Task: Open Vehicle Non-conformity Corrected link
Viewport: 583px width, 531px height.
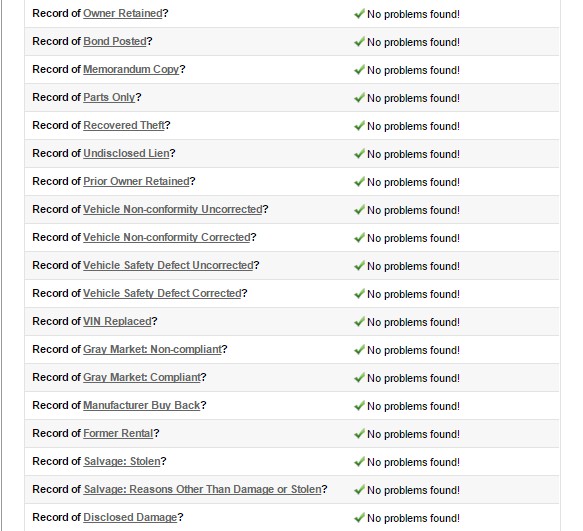Action: (167, 237)
